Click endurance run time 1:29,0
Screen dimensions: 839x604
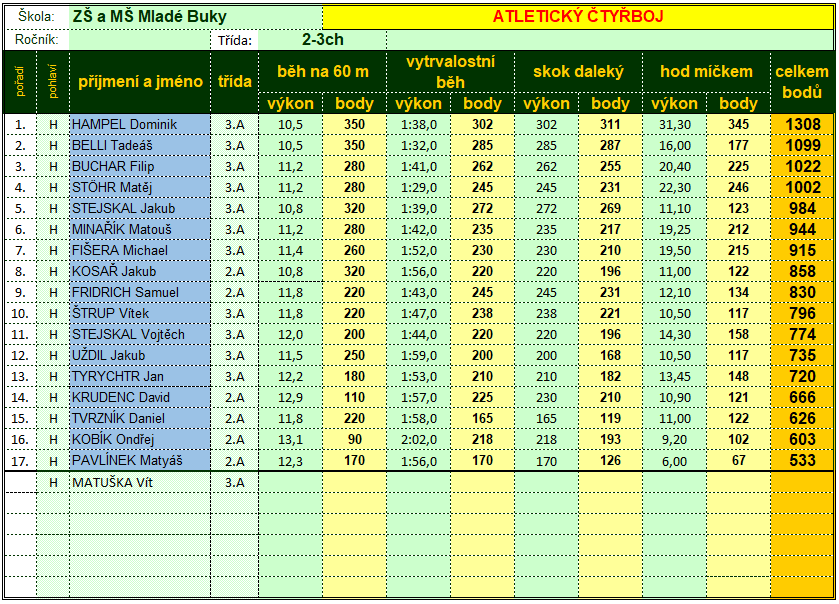[418, 188]
